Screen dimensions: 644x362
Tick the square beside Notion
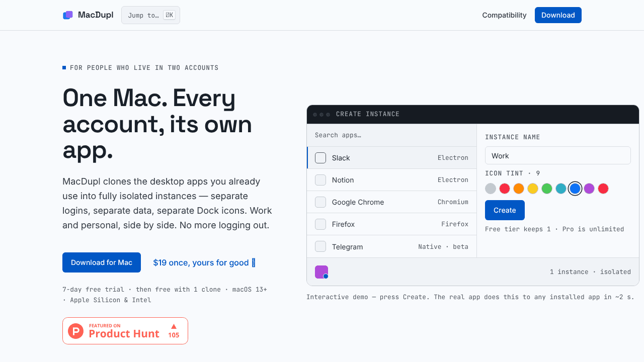coord(320,180)
